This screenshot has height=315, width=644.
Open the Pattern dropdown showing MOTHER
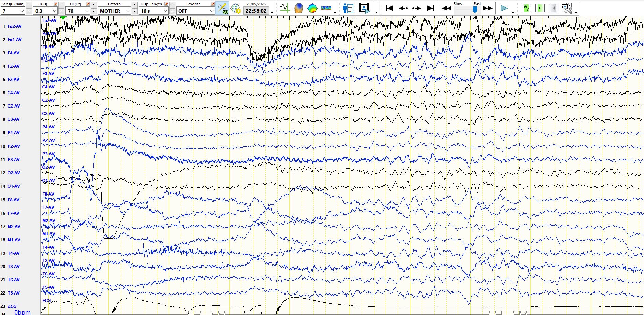point(115,11)
